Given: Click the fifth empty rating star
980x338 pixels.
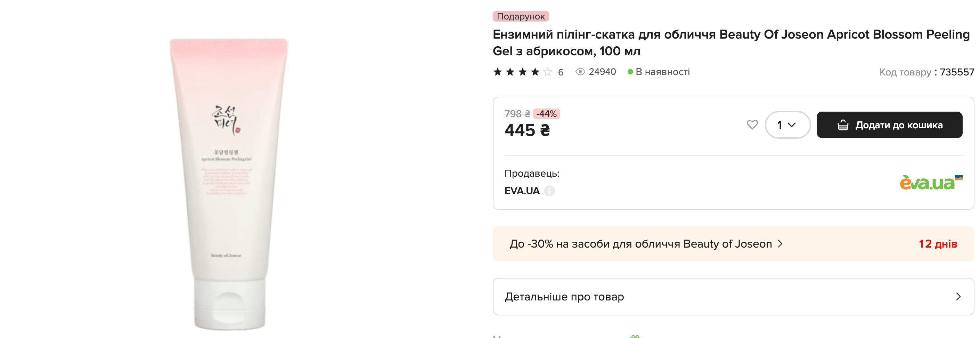Looking at the screenshot, I should pos(547,72).
